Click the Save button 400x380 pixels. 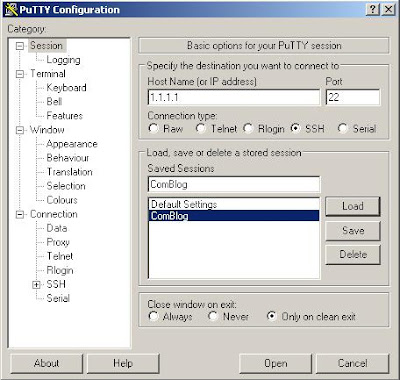[353, 231]
